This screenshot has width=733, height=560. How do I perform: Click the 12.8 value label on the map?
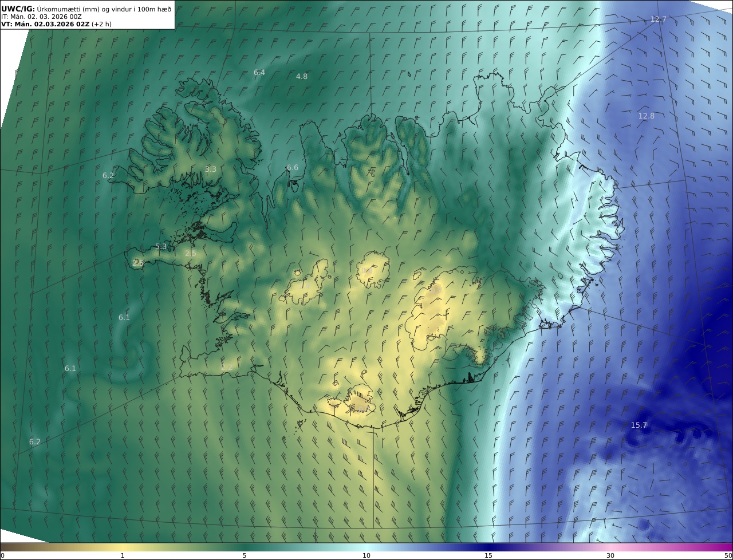646,116
